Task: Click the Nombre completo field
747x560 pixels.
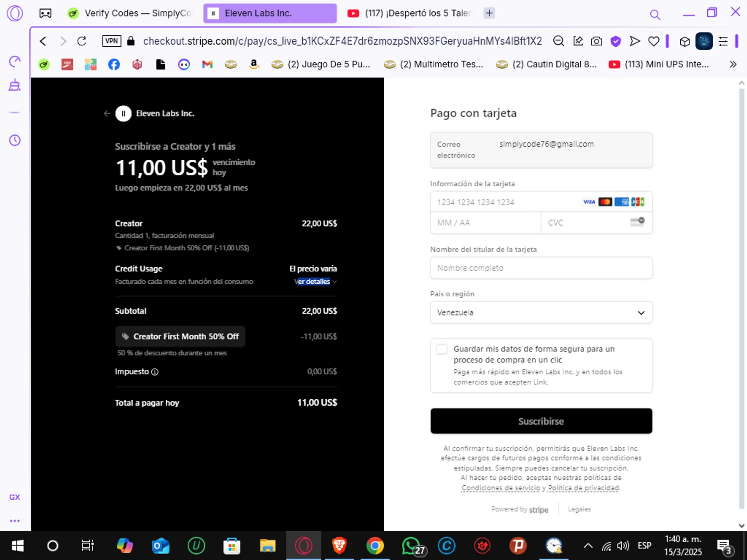Action: [541, 268]
